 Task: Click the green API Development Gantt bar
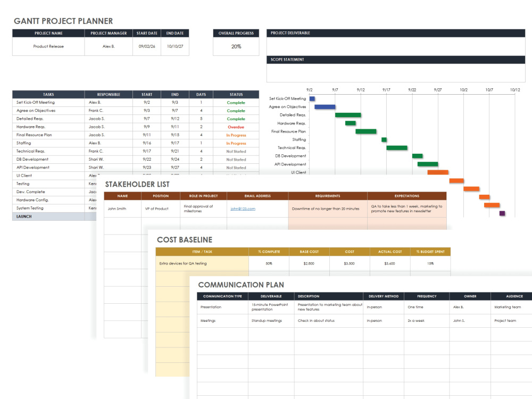428,164
